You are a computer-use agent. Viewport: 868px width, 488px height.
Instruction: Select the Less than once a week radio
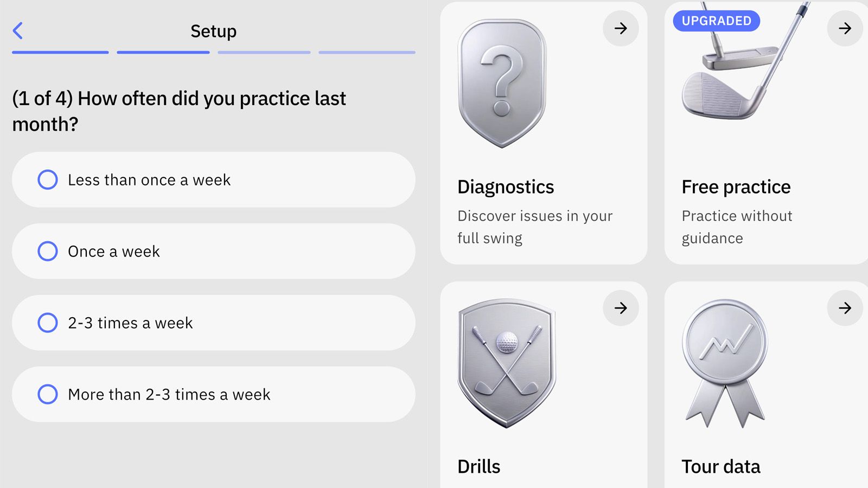coord(48,179)
